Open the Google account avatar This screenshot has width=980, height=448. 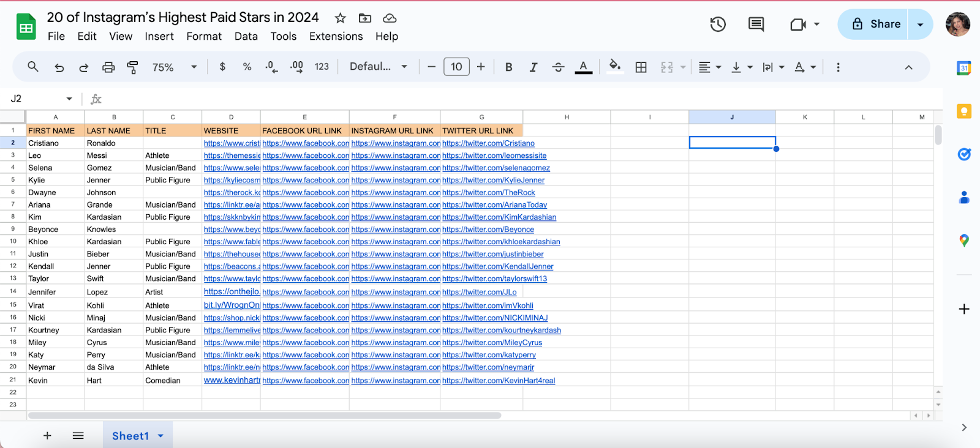click(x=958, y=24)
